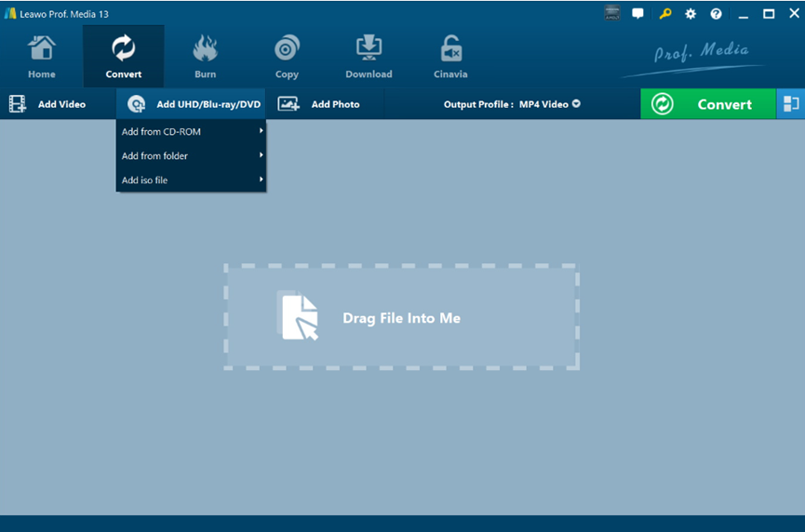Select the Convert tab in the top bar

point(123,57)
